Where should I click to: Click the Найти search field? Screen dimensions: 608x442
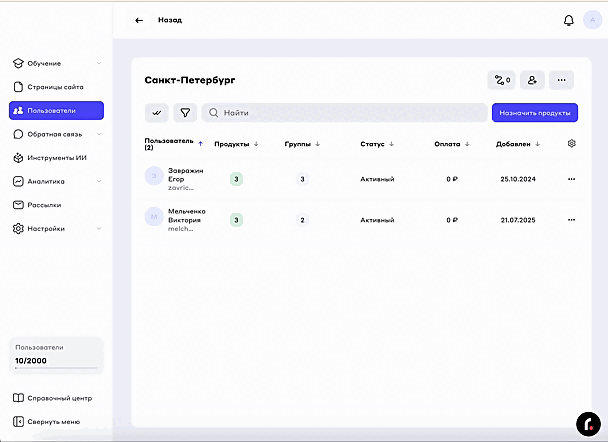click(x=345, y=113)
